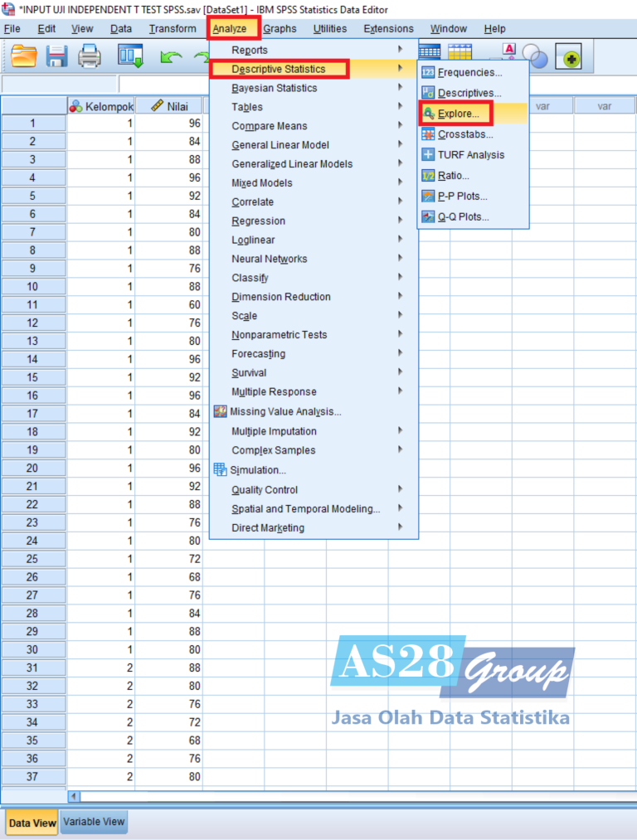This screenshot has height=840, width=637.
Task: Click the Print icon in toolbar
Action: click(89, 56)
